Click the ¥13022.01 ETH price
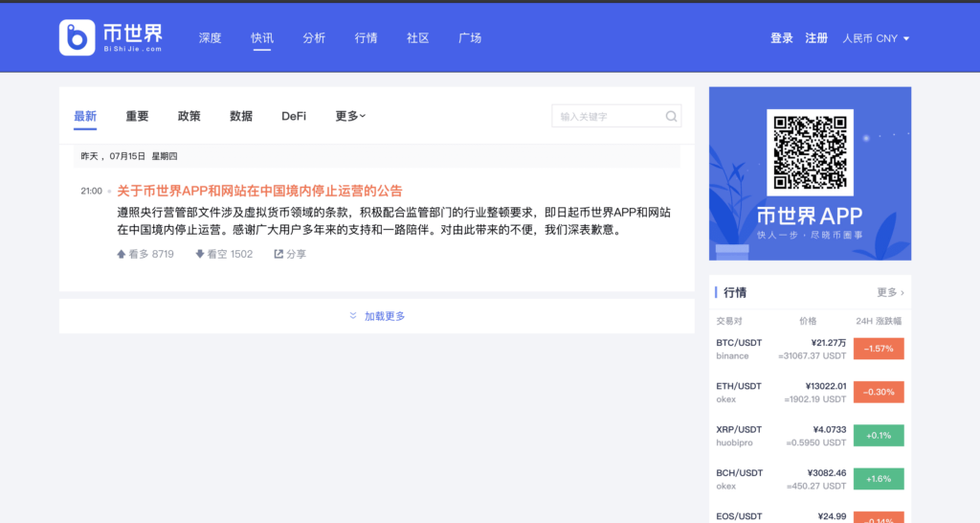The height and width of the screenshot is (523, 980). click(x=826, y=386)
